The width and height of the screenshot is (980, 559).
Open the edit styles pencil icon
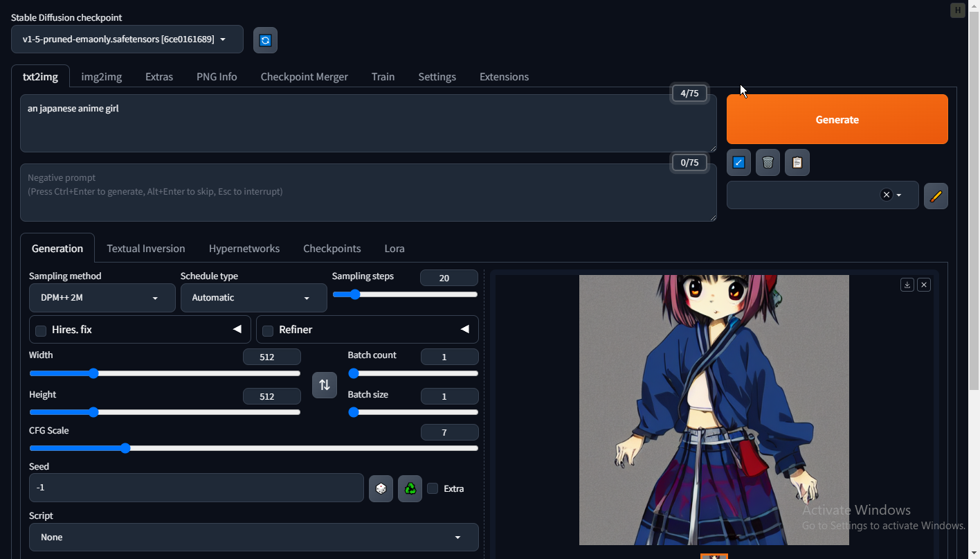[936, 196]
